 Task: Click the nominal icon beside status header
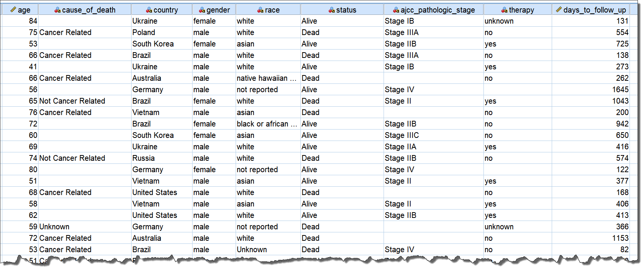pos(332,10)
